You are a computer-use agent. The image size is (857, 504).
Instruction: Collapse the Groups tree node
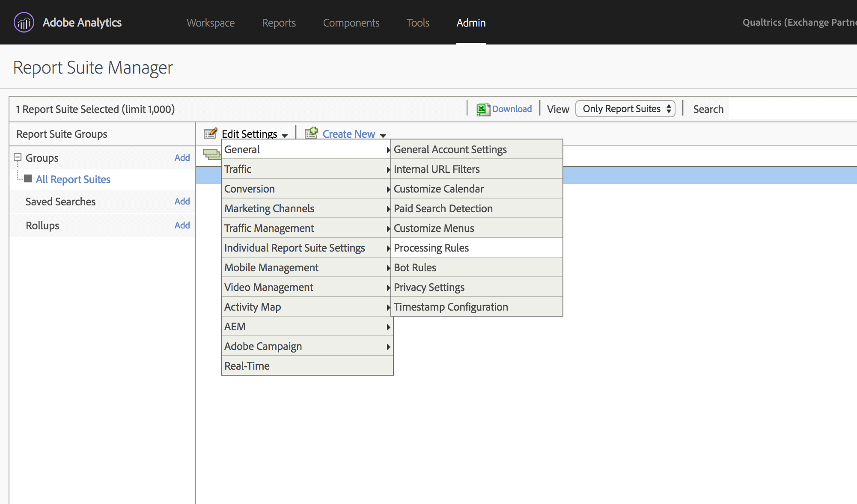(x=17, y=157)
